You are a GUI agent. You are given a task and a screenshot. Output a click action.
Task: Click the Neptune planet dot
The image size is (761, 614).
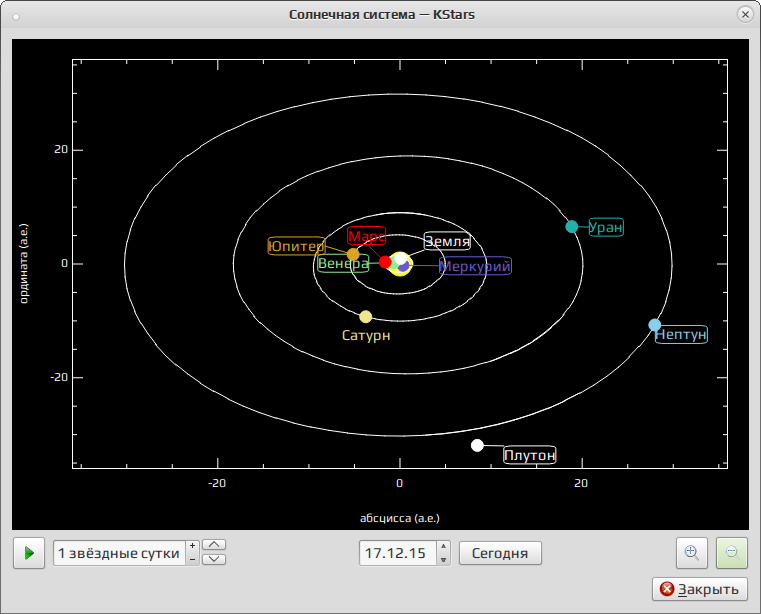coord(655,325)
